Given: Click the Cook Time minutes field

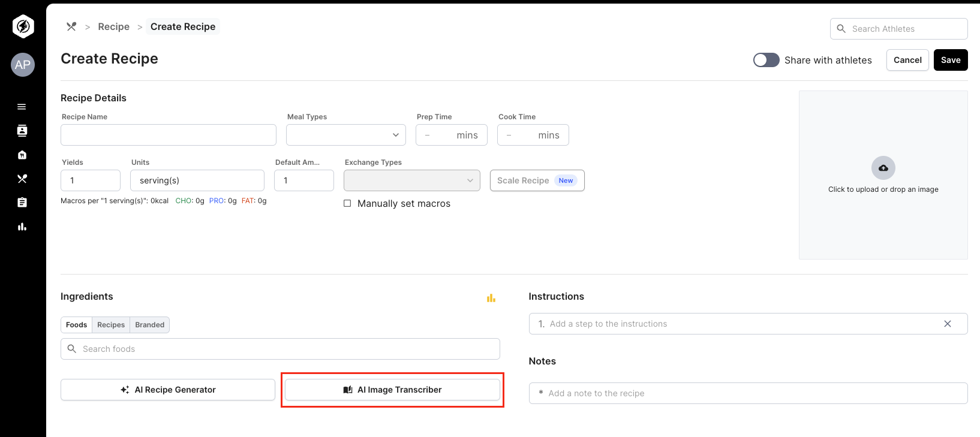Looking at the screenshot, I should coord(533,135).
